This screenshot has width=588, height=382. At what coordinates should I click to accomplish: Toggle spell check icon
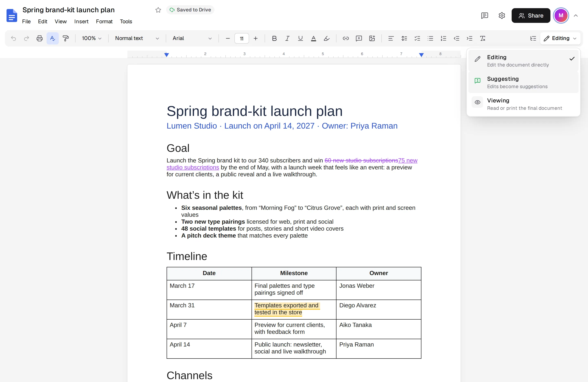(53, 38)
